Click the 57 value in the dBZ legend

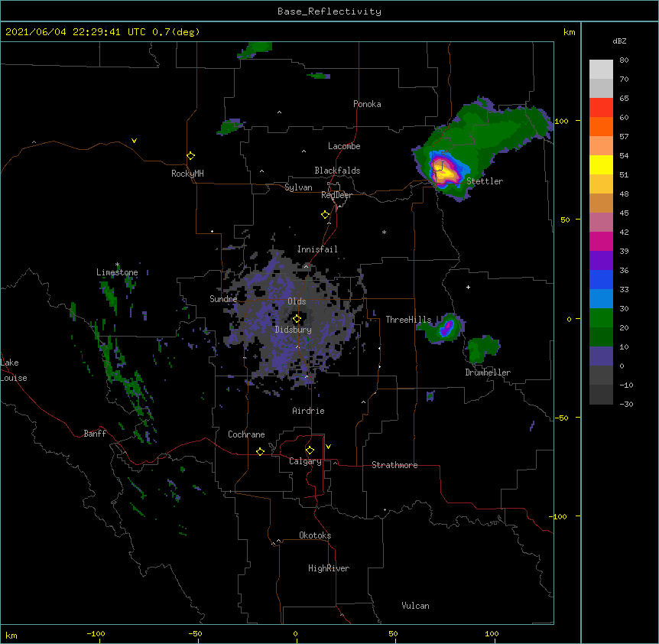coord(624,137)
